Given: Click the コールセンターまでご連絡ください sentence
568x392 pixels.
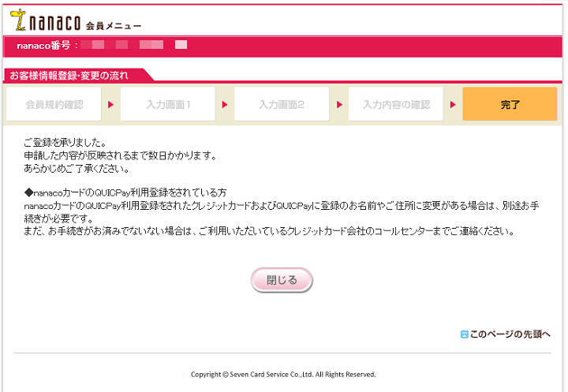Looking at the screenshot, I should tap(269, 231).
